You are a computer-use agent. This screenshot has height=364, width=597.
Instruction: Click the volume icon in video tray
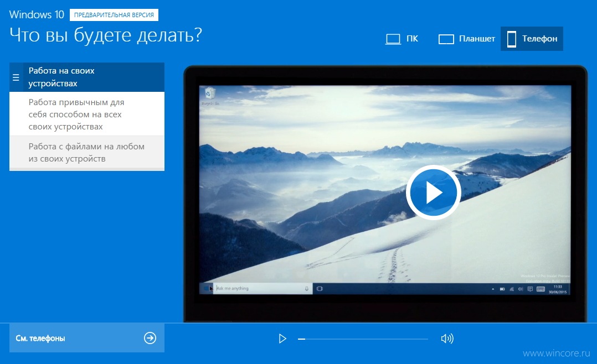[x=521, y=289]
